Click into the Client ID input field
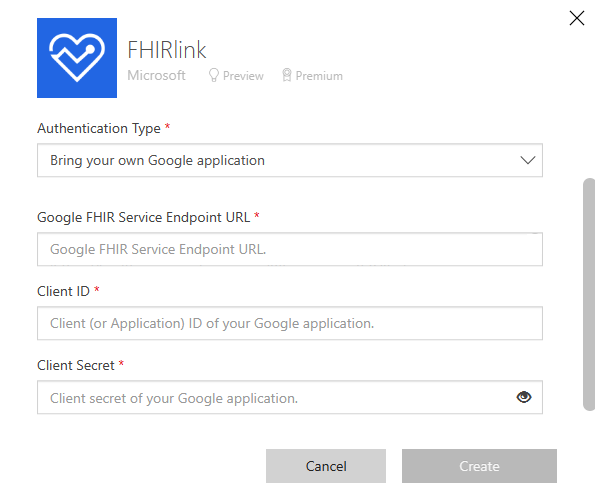 tap(290, 323)
